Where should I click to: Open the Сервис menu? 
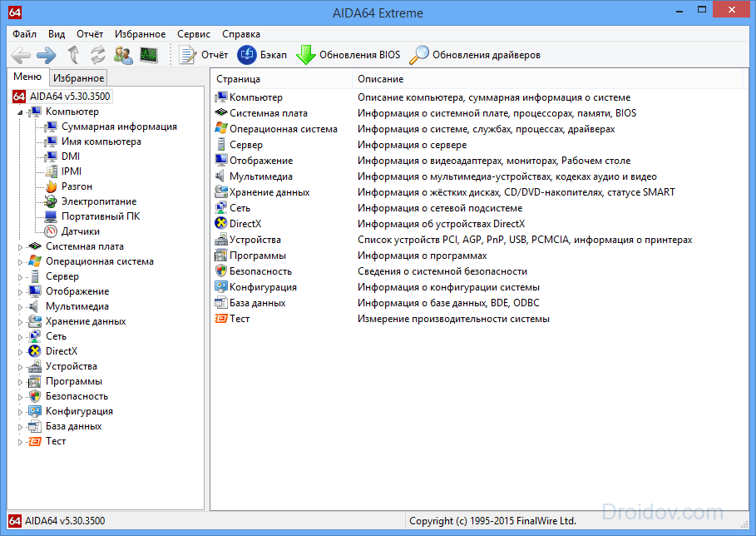193,34
